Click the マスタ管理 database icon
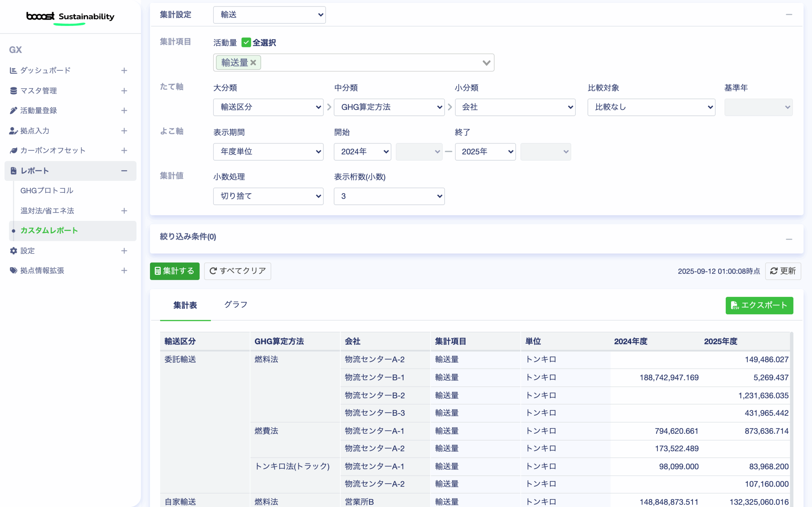This screenshot has width=812, height=507. [x=13, y=91]
